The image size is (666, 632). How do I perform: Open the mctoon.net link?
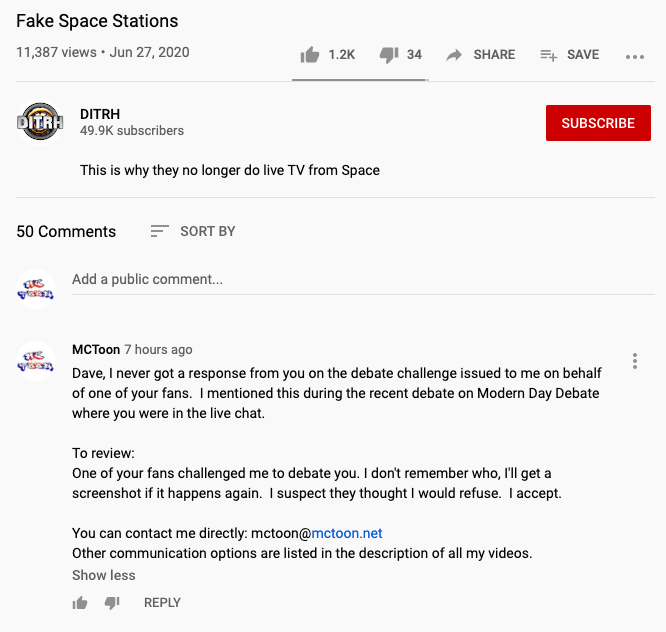click(x=347, y=533)
